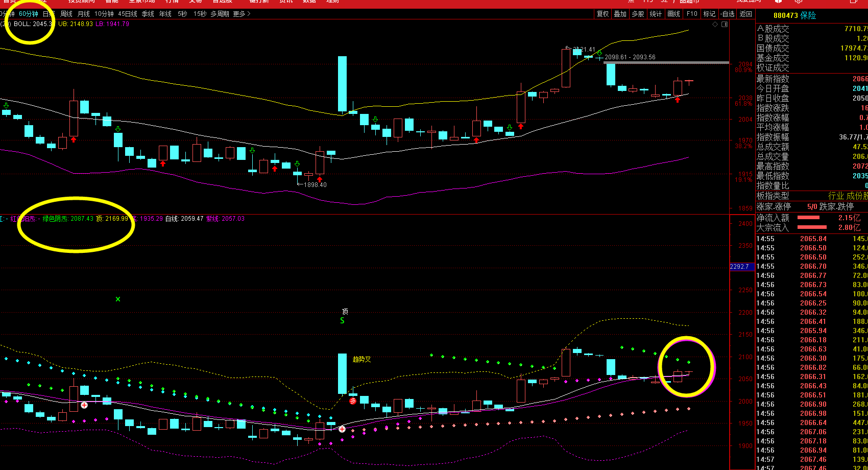Click the 61.8% Fibonacci level on axis
The height and width of the screenshot is (470, 868).
point(743,104)
